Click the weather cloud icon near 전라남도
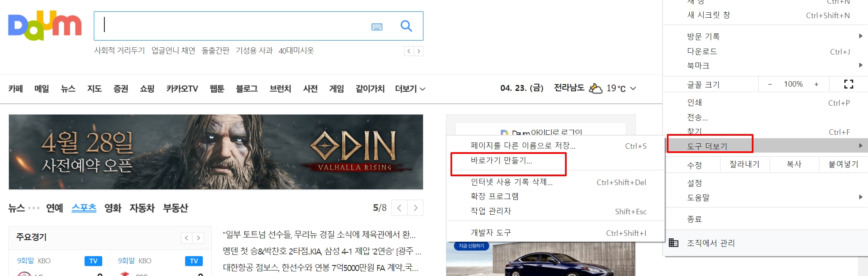Viewport: 868px width, 276px height. [x=595, y=88]
